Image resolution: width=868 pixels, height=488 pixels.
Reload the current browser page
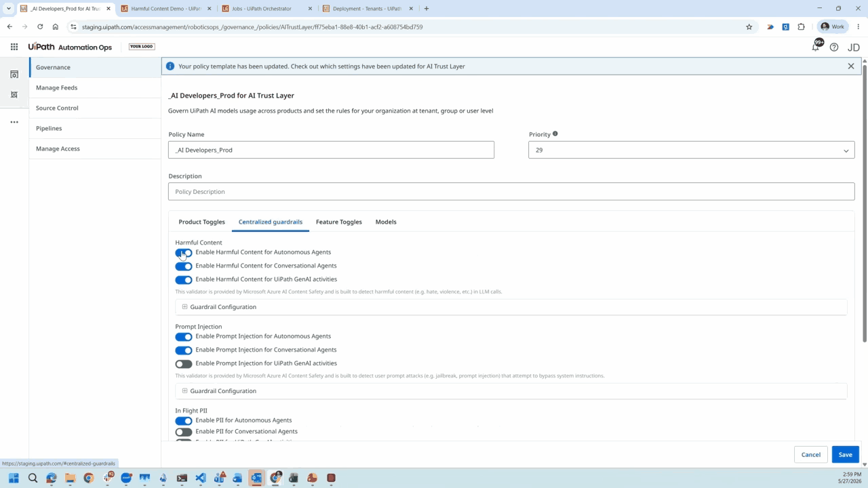(x=40, y=27)
